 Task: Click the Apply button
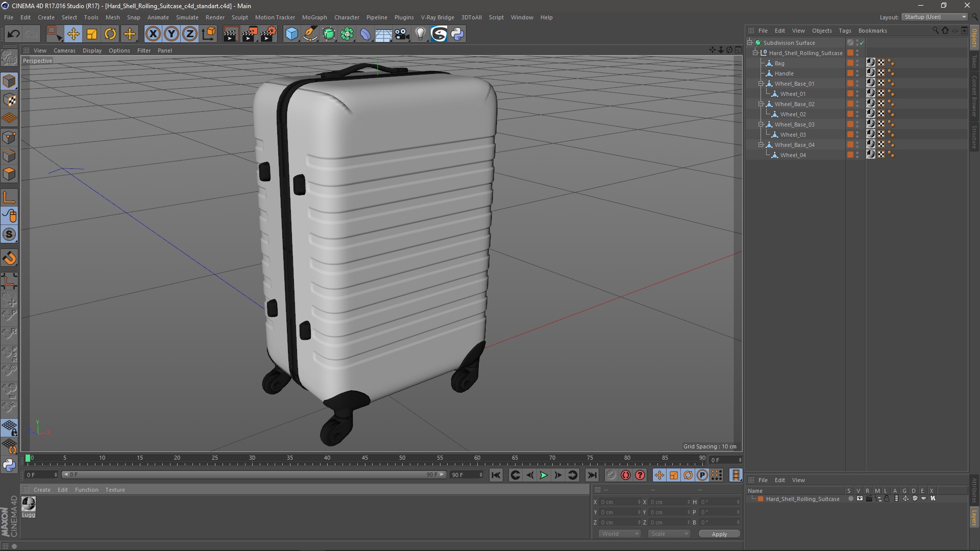pos(719,534)
